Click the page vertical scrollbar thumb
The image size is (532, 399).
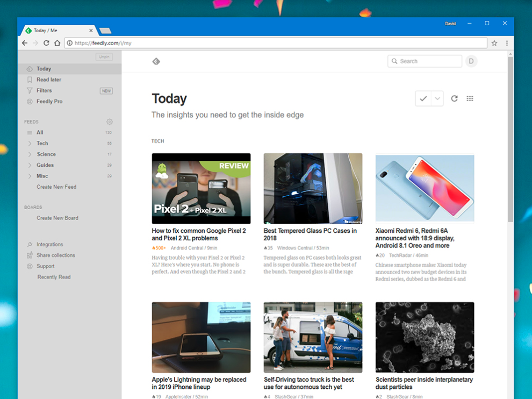pos(511,139)
